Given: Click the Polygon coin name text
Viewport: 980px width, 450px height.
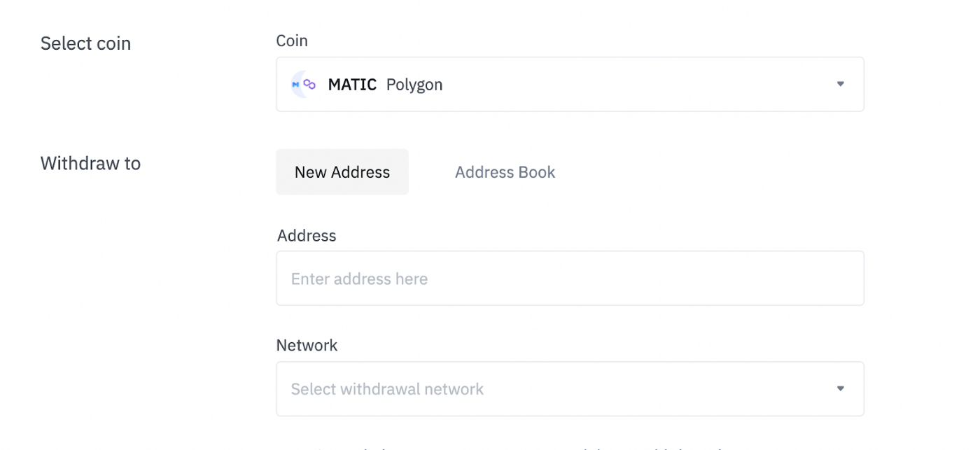Looking at the screenshot, I should (x=414, y=85).
